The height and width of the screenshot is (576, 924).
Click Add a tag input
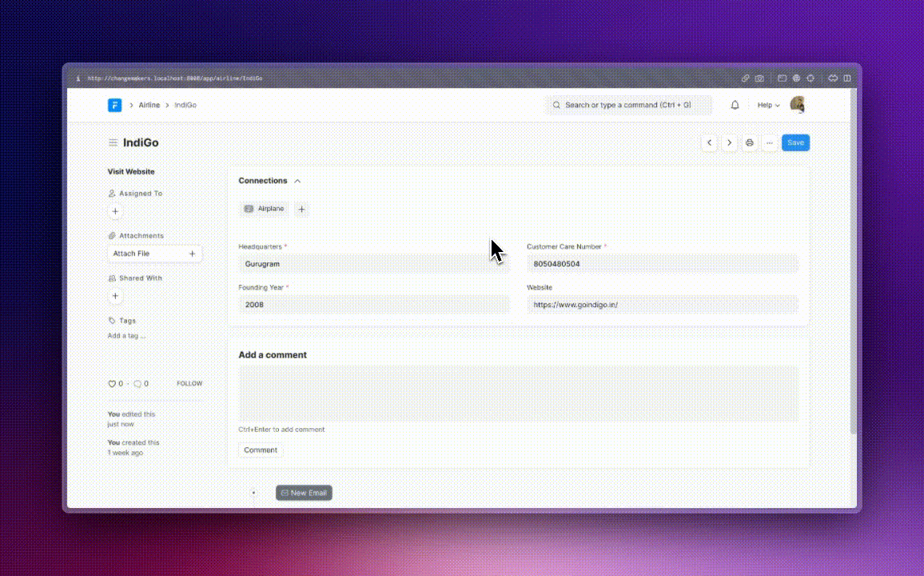click(126, 335)
